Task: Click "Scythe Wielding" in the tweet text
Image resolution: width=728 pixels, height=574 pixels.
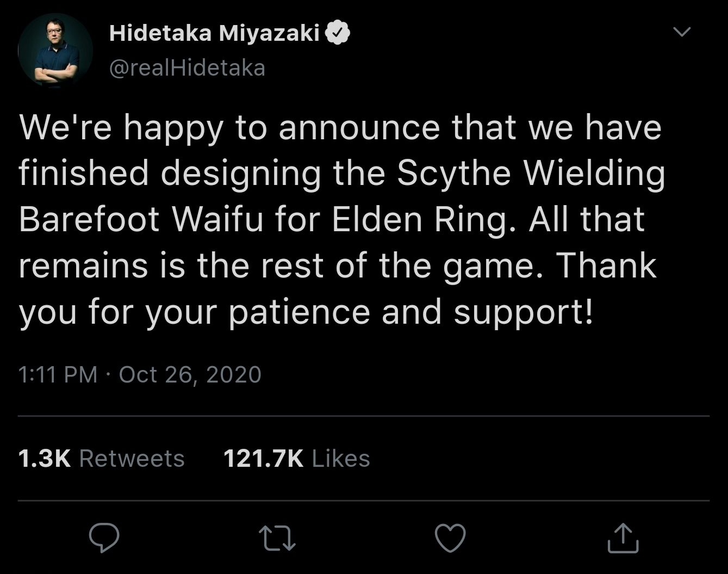Action: 531,173
